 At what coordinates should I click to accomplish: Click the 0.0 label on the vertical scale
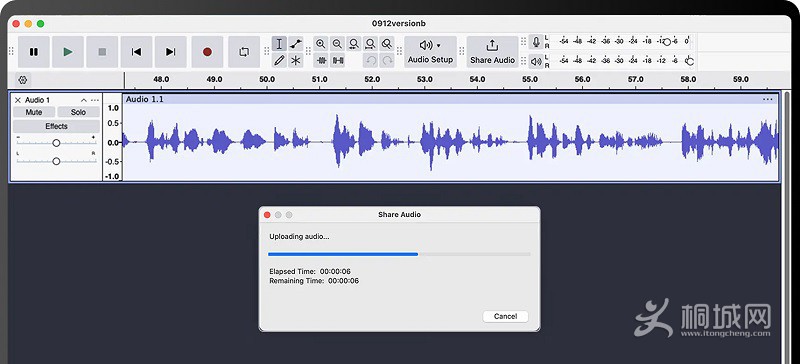[x=113, y=142]
